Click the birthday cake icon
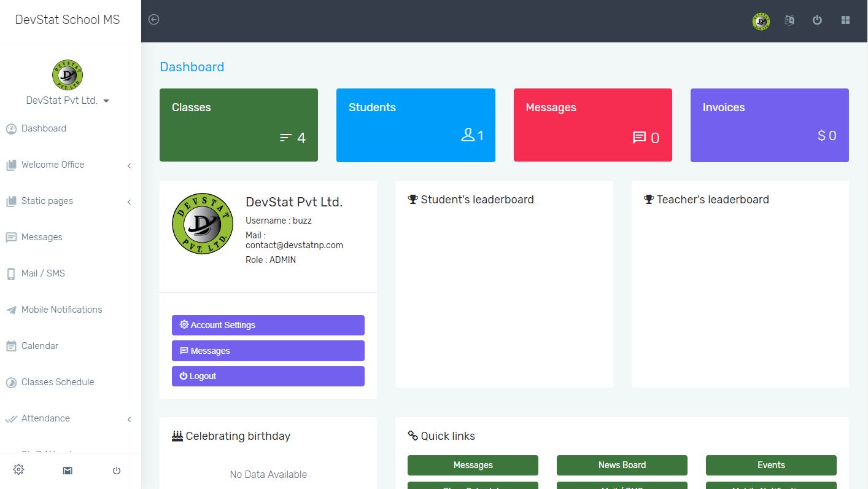Screen dimensions: 868x489 pos(177,436)
